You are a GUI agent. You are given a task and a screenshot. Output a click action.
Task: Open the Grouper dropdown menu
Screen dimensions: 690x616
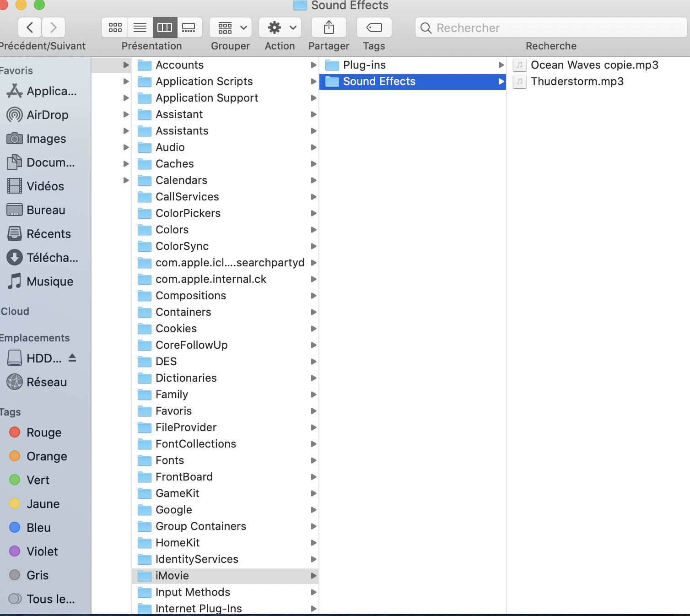[x=230, y=28]
